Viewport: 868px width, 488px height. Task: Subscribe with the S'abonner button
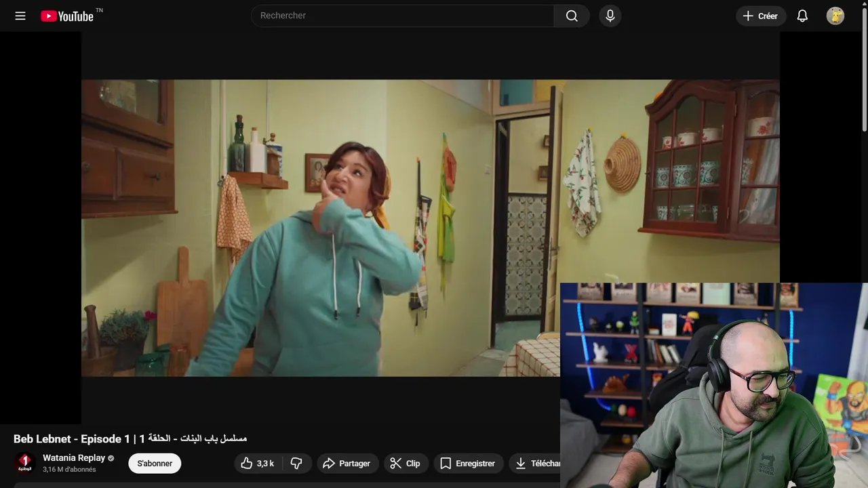tap(155, 464)
